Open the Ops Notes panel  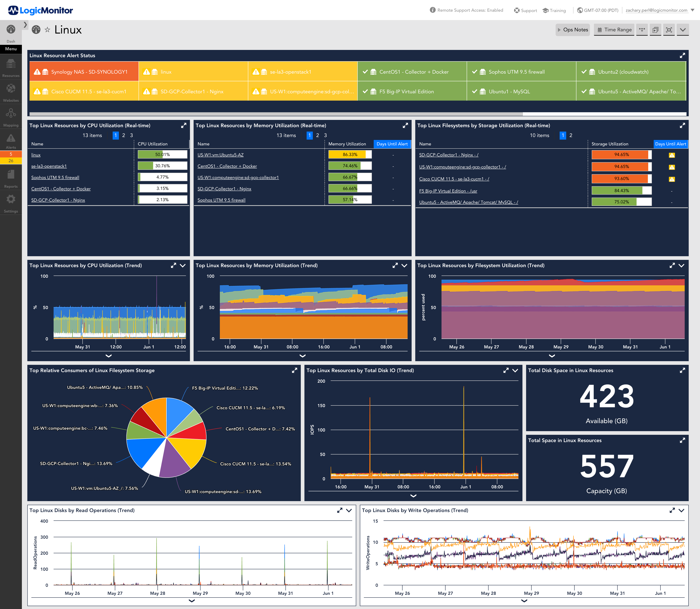[x=573, y=30]
